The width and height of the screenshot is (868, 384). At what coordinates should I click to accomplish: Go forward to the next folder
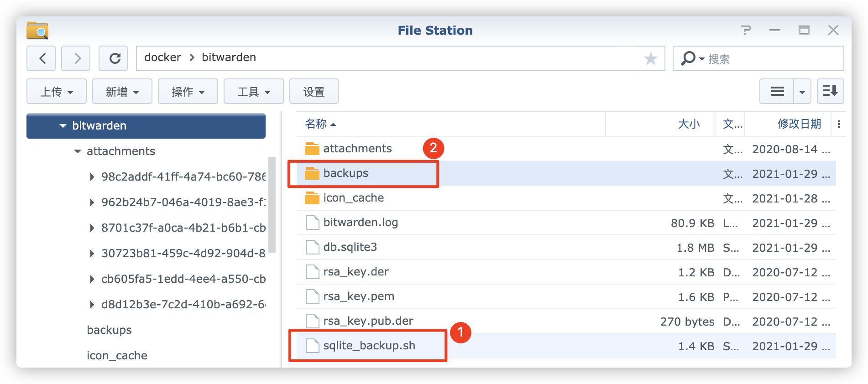click(x=76, y=58)
